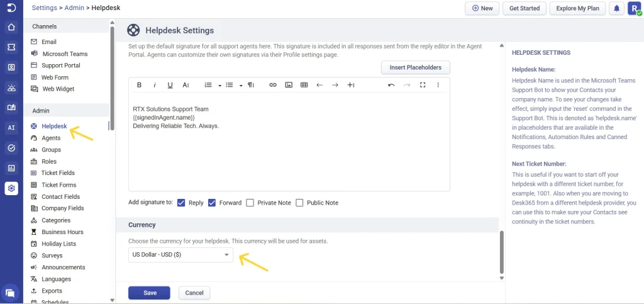
Task: Open the notifications bell
Action: point(617,8)
